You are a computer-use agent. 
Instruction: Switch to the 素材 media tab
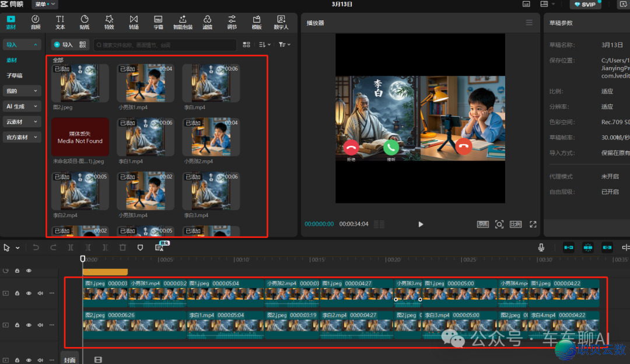tap(11, 22)
